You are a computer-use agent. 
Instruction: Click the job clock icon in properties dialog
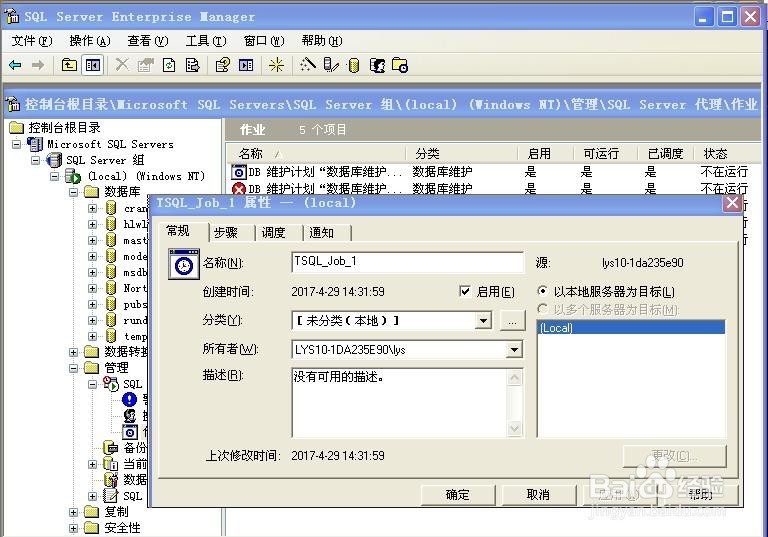coord(184,265)
